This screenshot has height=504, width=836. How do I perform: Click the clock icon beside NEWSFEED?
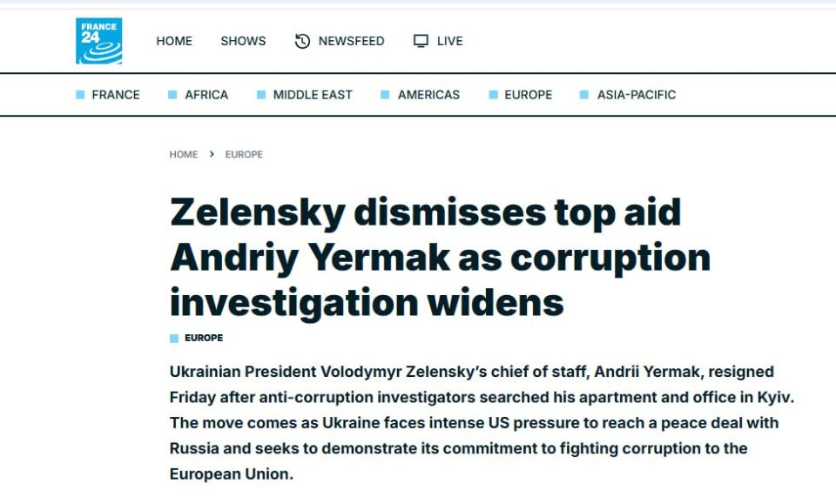pos(301,40)
